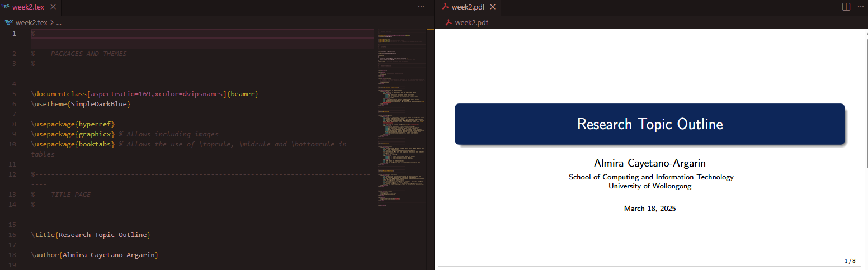868x270 pixels.
Task: Click the beamer class name on line 5
Action: [x=242, y=93]
